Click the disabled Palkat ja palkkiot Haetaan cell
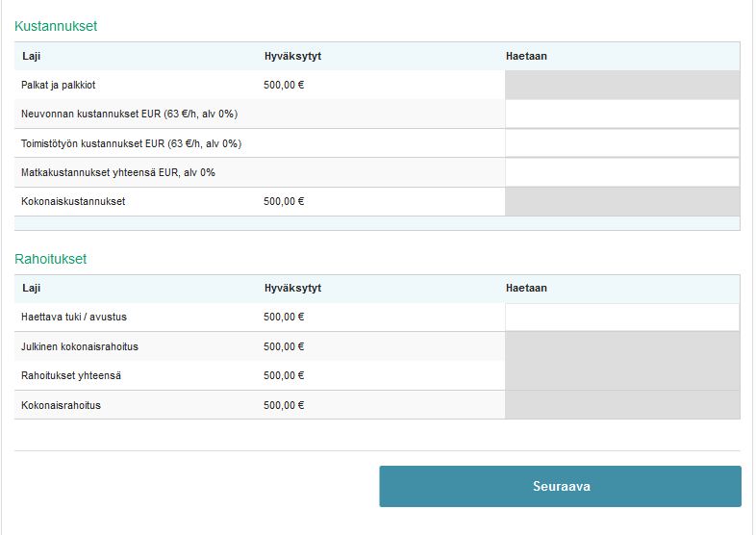The width and height of the screenshot is (756, 535). 622,85
